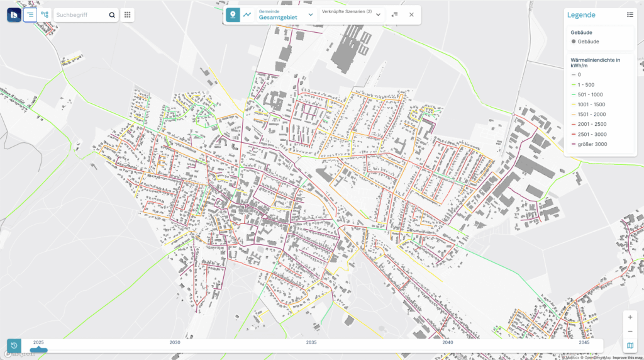
Task: Switch to the line chart view
Action: click(x=248, y=14)
